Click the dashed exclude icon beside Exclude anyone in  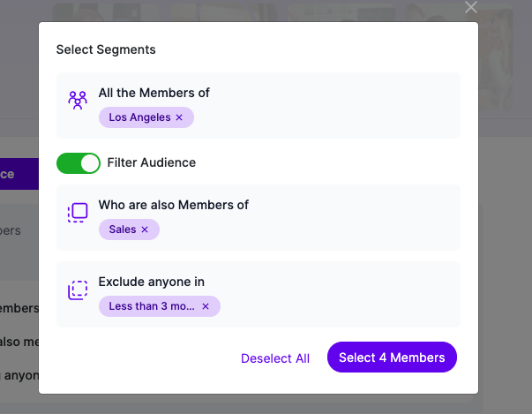tap(78, 290)
